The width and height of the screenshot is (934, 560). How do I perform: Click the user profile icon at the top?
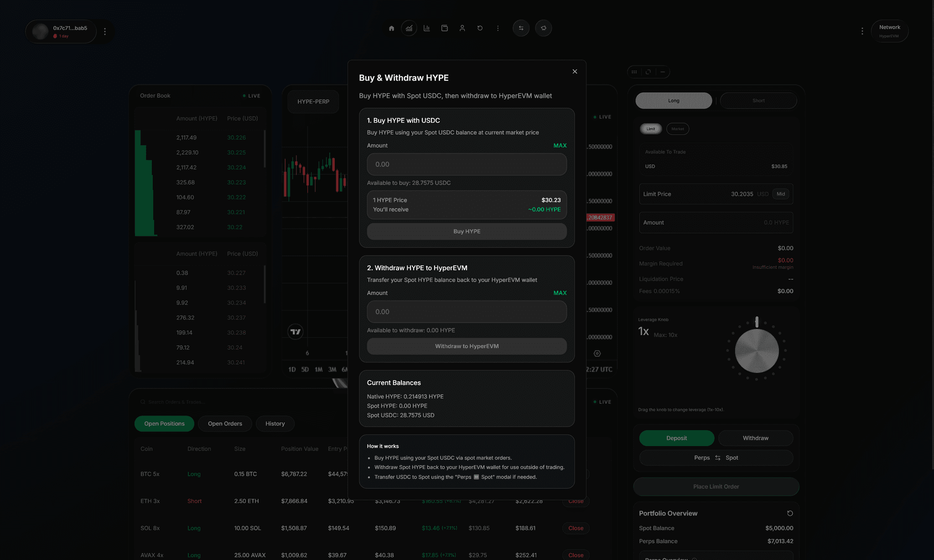pyautogui.click(x=462, y=28)
